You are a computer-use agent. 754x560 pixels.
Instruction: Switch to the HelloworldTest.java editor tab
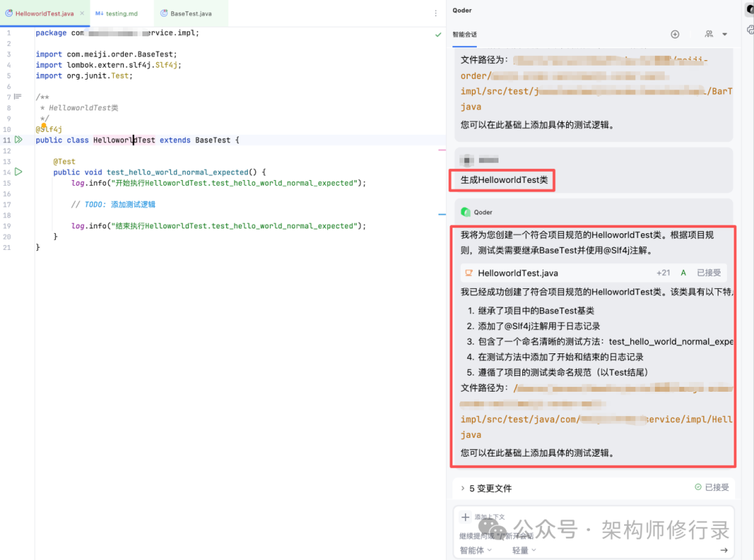click(44, 13)
